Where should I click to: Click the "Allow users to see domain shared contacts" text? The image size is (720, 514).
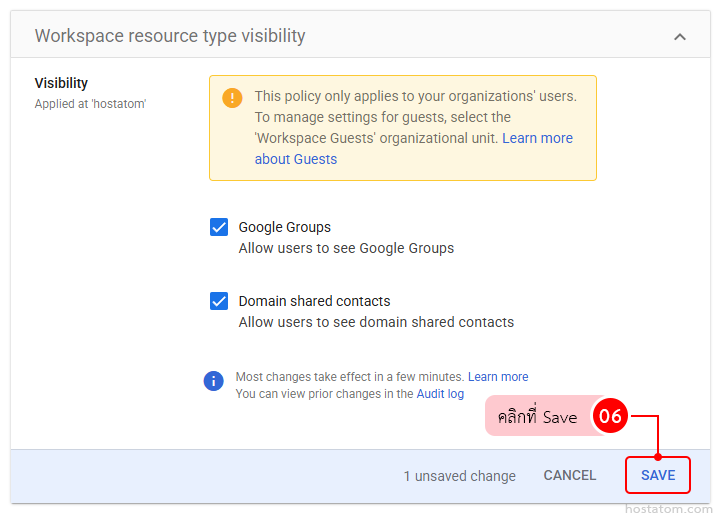click(376, 322)
